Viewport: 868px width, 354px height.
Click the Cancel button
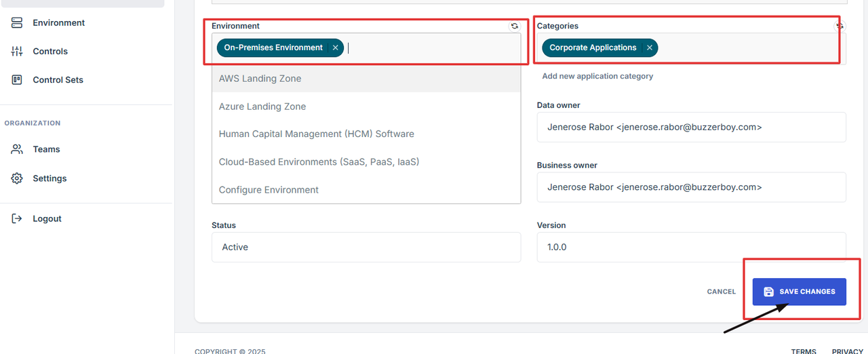[721, 292]
